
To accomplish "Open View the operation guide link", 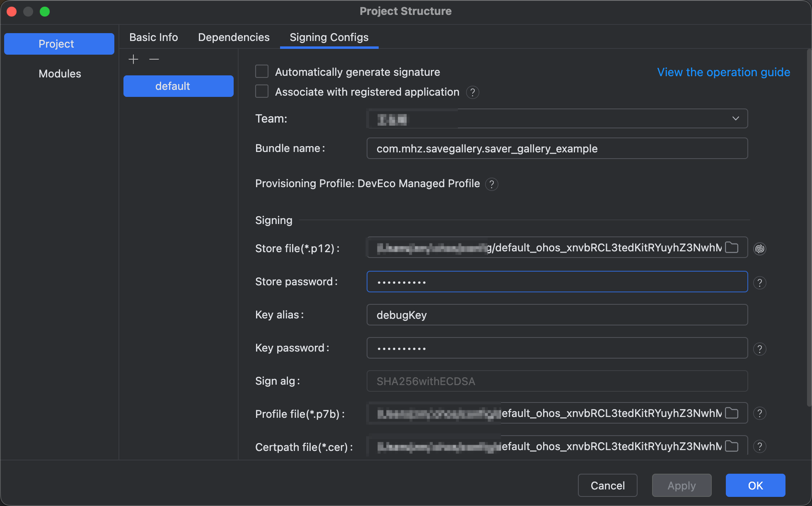I will (723, 72).
